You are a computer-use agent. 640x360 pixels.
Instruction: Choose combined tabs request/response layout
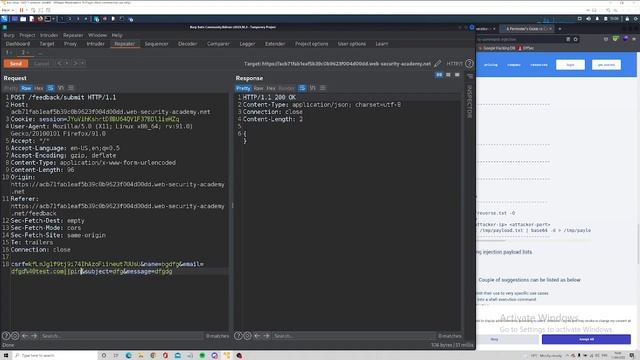457,75
